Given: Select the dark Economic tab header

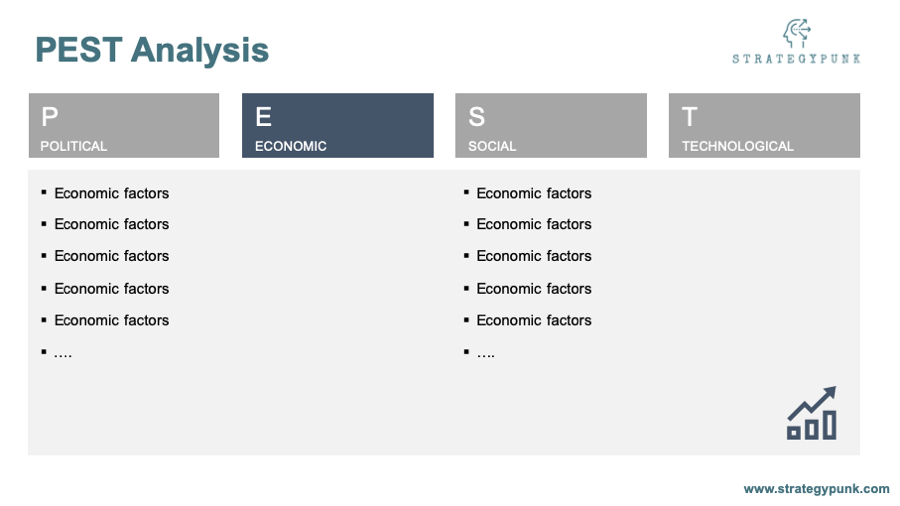Looking at the screenshot, I should click(x=338, y=126).
